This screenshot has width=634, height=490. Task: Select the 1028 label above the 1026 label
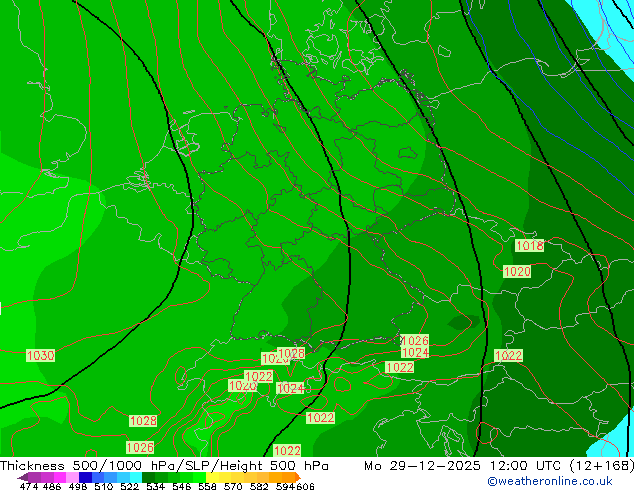coord(143,421)
